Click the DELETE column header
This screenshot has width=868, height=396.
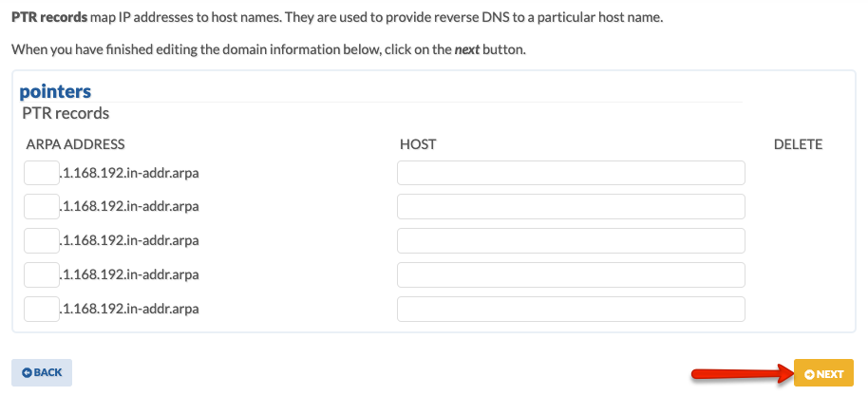coord(798,144)
